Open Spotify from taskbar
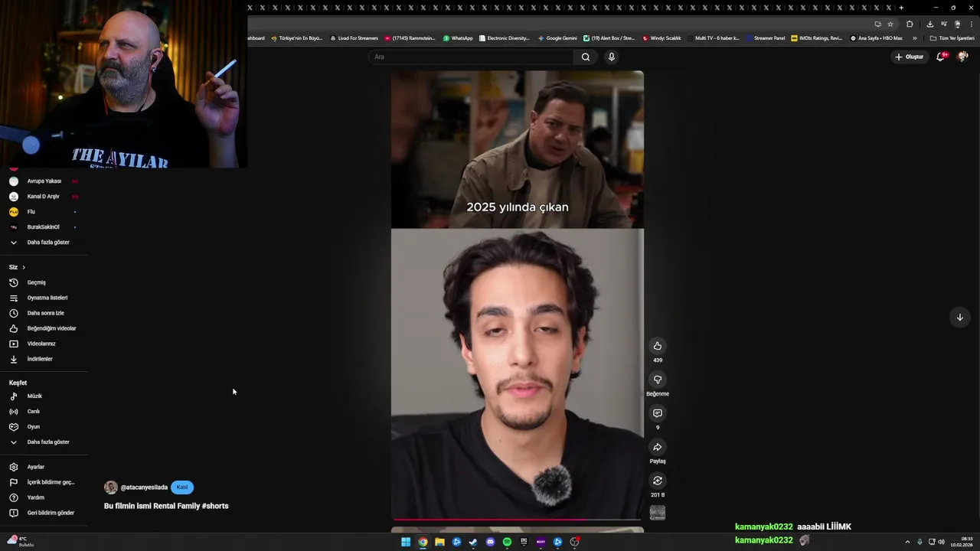 [507, 542]
